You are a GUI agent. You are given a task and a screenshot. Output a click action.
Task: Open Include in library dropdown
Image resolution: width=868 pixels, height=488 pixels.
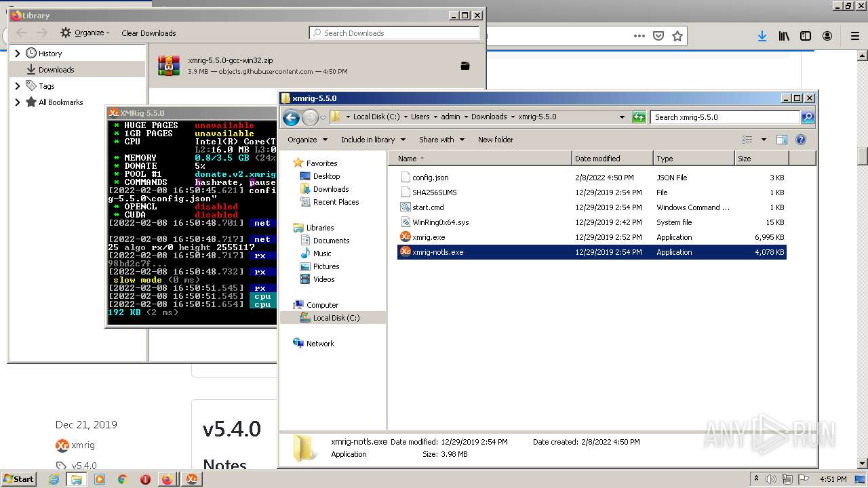pos(373,140)
